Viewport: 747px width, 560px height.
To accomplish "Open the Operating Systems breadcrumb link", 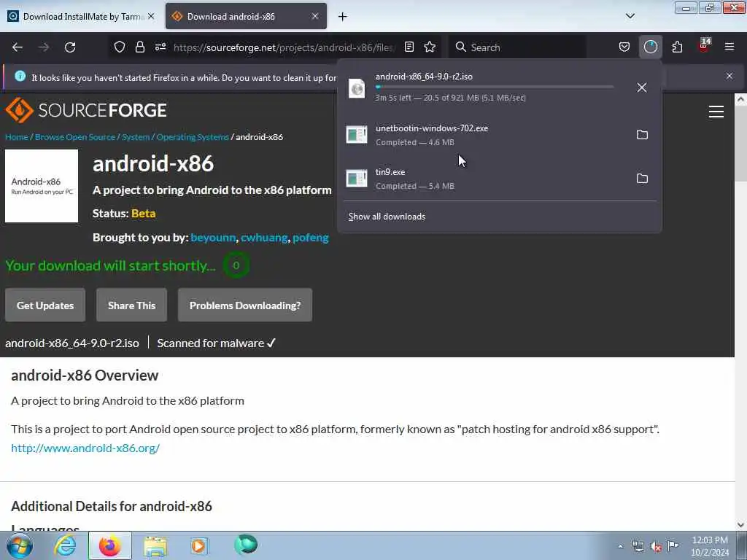I will tap(193, 137).
